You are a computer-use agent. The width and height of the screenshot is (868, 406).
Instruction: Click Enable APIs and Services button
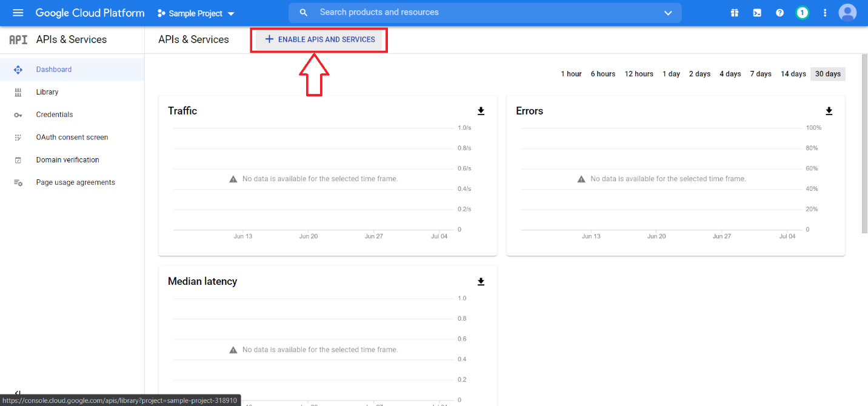[x=319, y=39]
